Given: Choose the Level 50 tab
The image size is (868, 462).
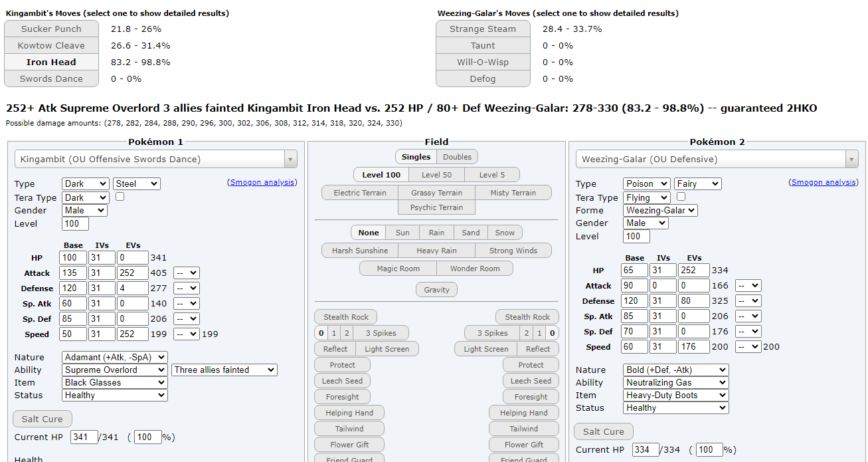Looking at the screenshot, I should pyautogui.click(x=436, y=175).
